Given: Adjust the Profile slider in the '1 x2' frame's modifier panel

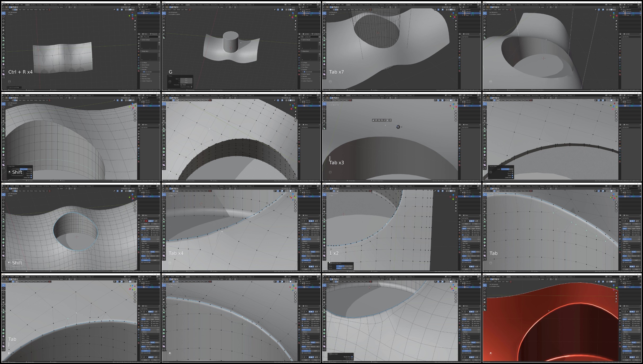Looking at the screenshot, I should coord(471,239).
